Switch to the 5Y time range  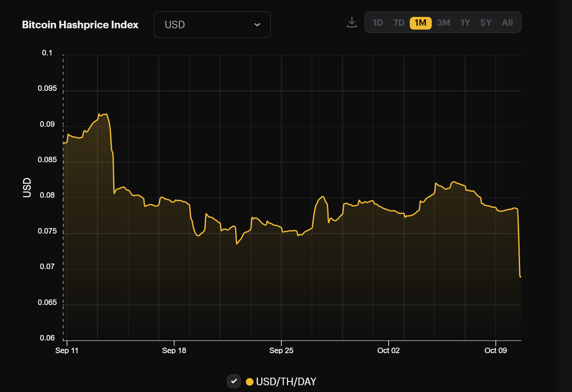click(486, 23)
